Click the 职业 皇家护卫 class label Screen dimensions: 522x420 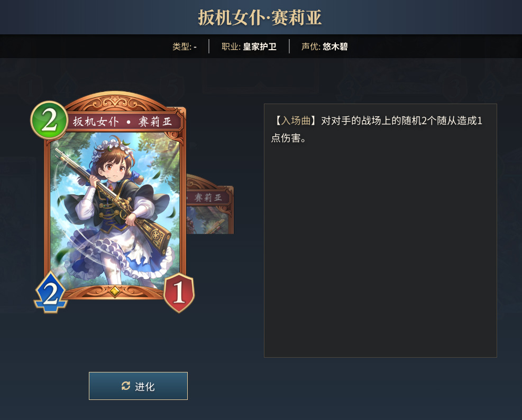click(x=249, y=46)
